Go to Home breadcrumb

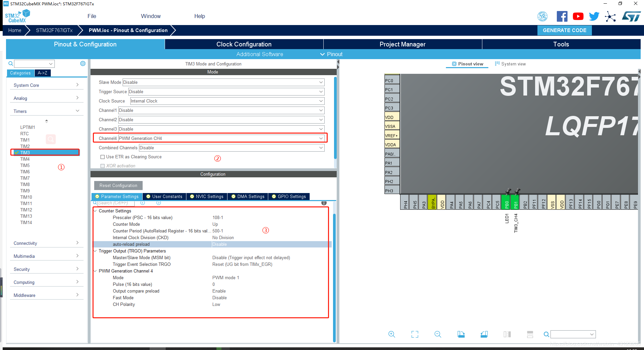coord(15,30)
